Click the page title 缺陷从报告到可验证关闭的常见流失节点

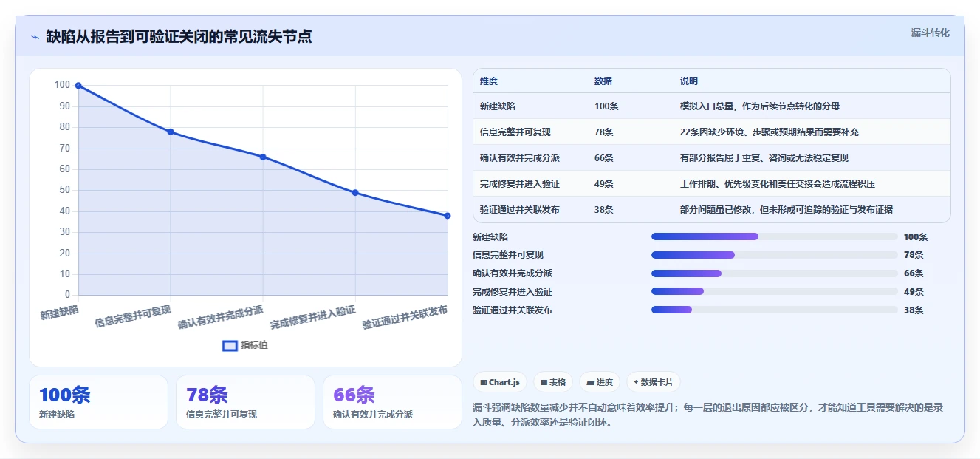[x=179, y=36]
